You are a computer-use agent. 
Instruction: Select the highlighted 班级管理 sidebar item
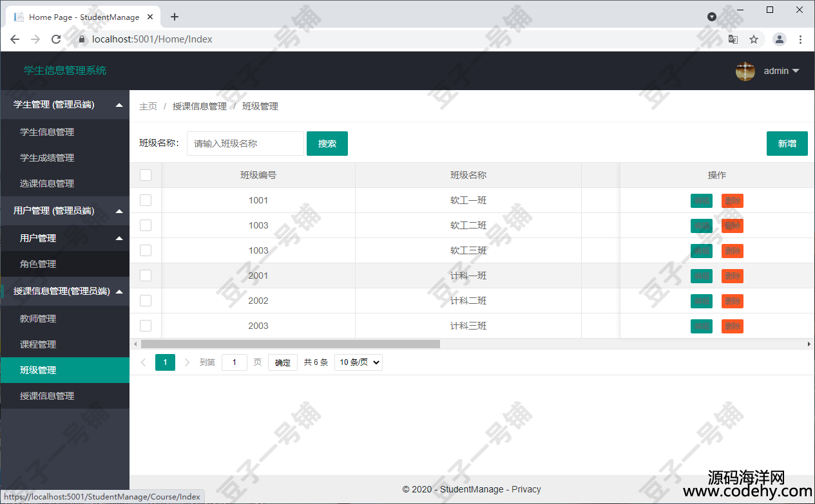64,370
